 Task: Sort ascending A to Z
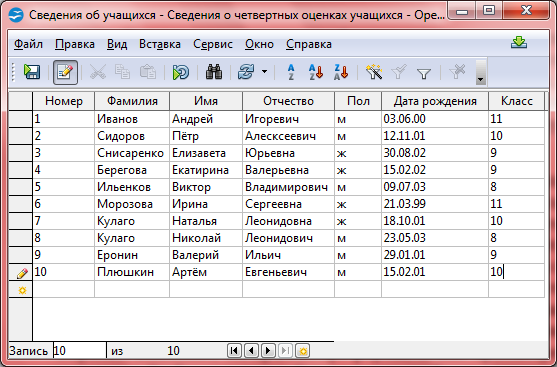pyautogui.click(x=315, y=72)
